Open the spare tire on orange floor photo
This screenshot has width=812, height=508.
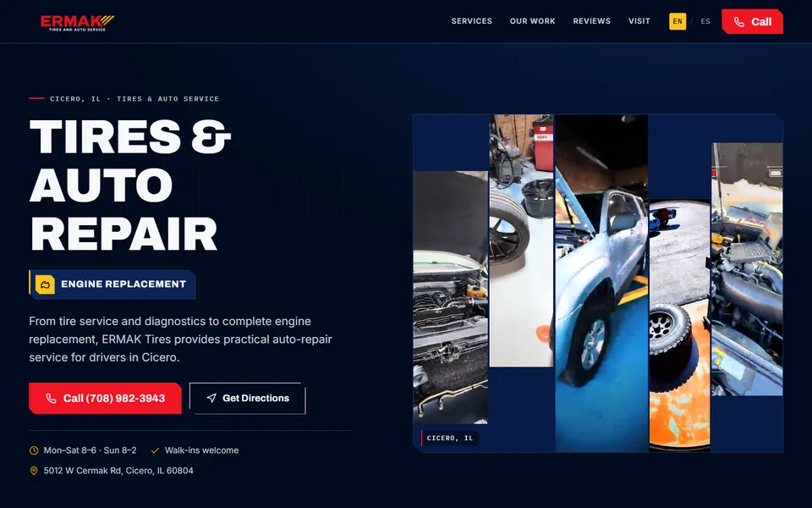pyautogui.click(x=679, y=325)
